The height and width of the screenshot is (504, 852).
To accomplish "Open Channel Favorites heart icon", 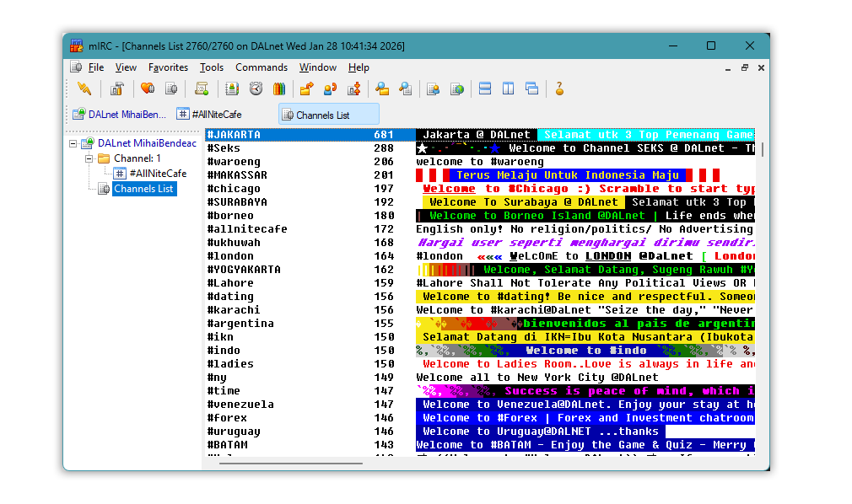I will pos(148,88).
